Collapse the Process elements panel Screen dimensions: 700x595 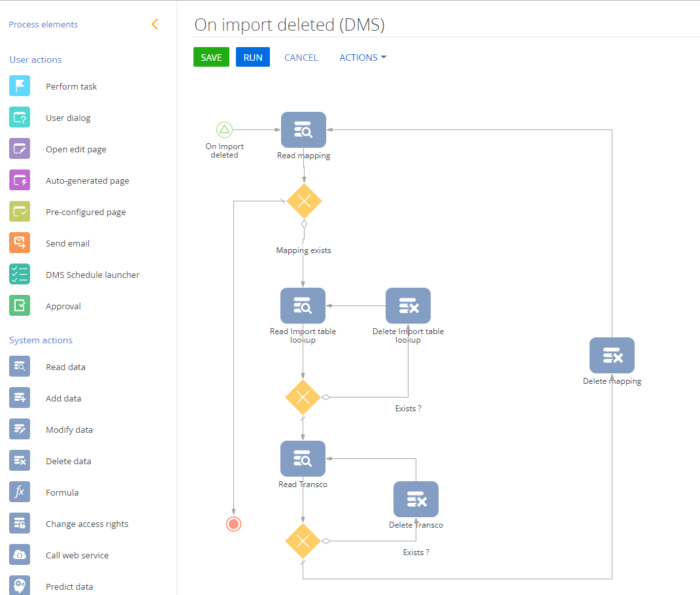coord(154,24)
